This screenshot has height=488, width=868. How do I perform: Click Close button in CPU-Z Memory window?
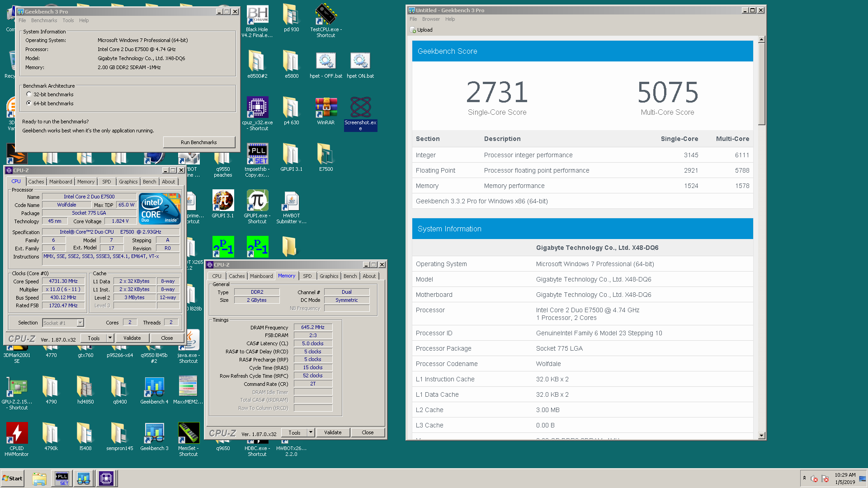(x=368, y=432)
